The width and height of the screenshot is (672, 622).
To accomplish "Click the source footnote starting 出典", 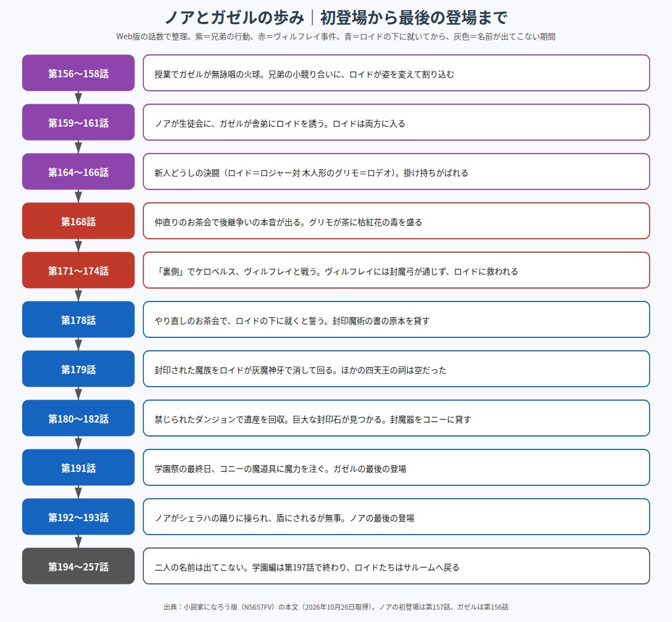I will [x=336, y=607].
